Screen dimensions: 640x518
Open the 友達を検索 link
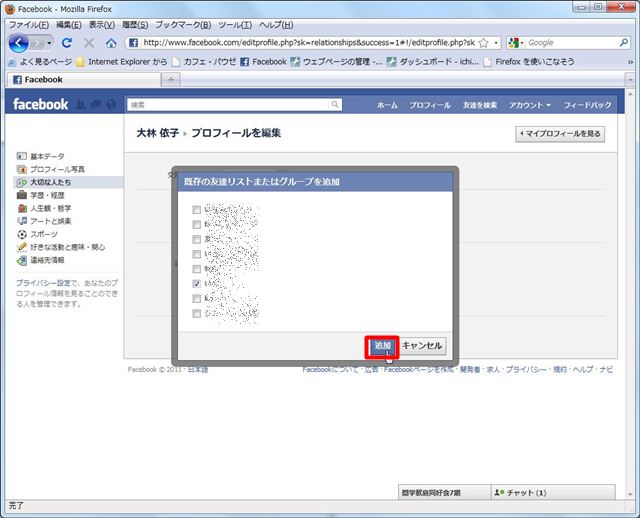point(480,105)
